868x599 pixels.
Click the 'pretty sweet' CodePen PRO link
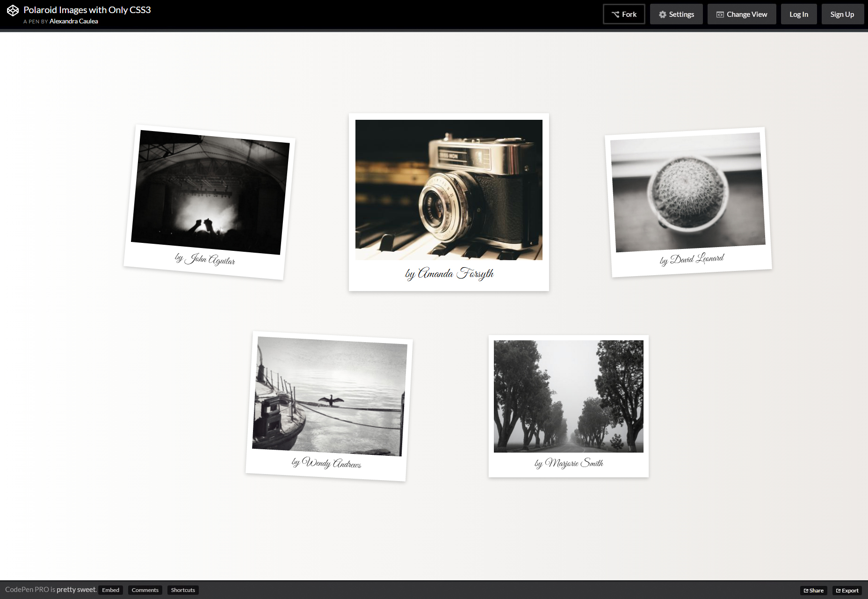pos(75,590)
